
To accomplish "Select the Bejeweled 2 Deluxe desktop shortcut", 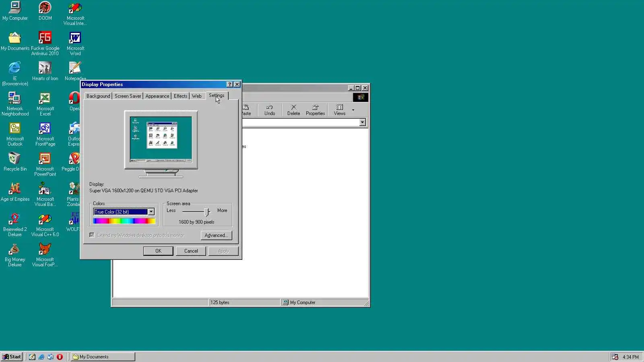I will [15, 225].
